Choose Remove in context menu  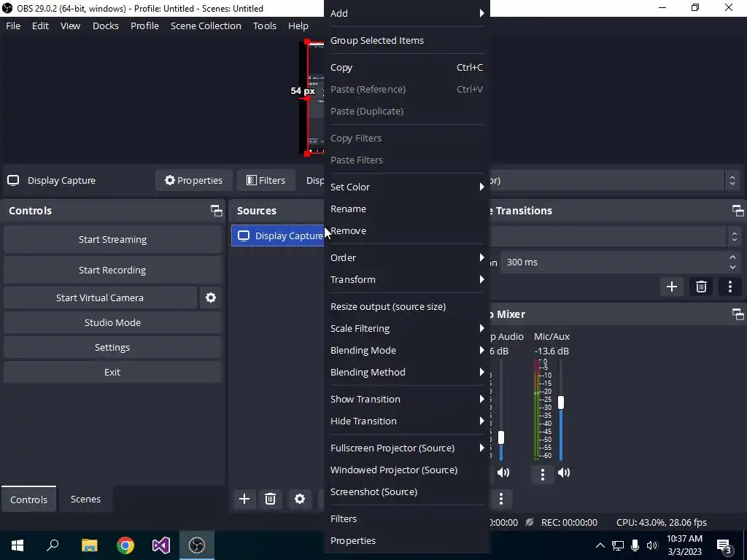coord(407,231)
